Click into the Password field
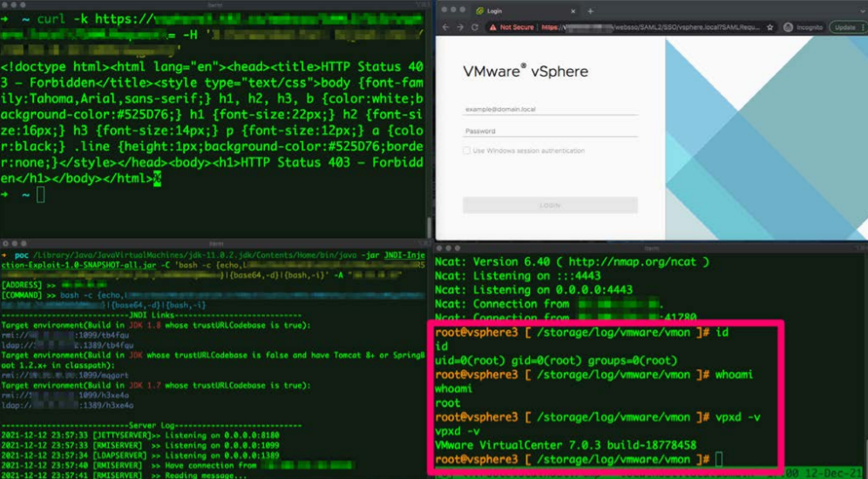This screenshot has height=479, width=868. pos(550,132)
